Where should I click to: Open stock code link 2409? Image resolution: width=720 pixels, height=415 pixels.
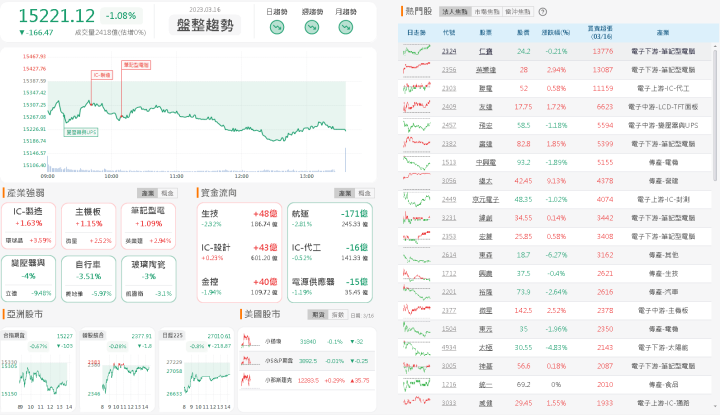coord(449,107)
